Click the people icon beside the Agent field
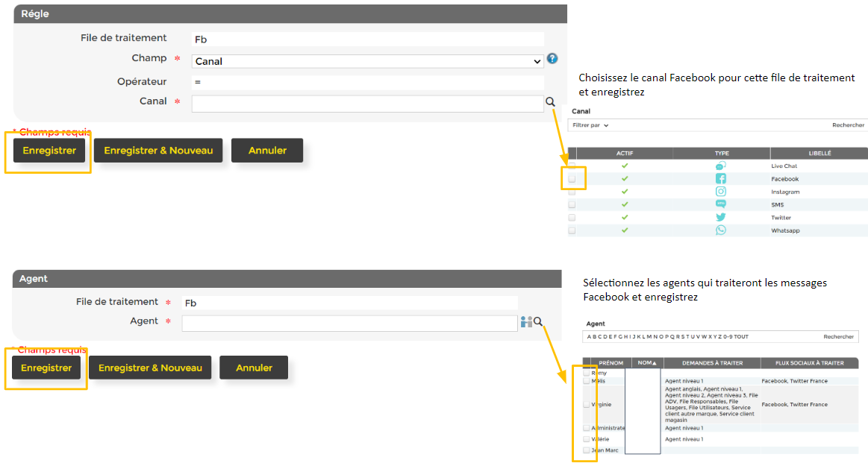 pos(526,322)
